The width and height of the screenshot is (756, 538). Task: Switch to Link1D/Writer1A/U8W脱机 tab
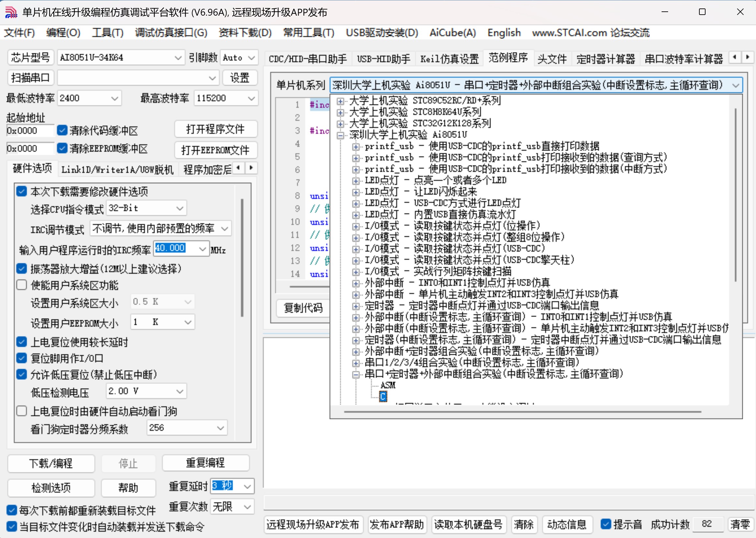point(118,169)
